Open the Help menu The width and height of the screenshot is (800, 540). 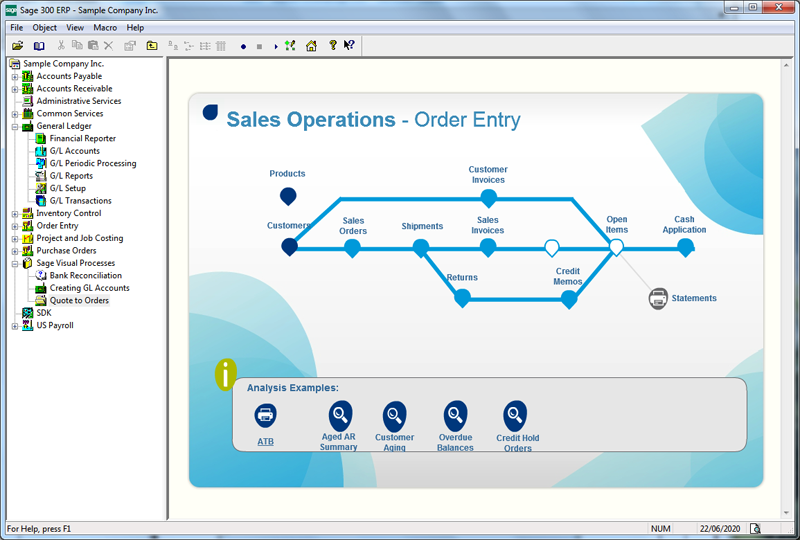point(135,28)
